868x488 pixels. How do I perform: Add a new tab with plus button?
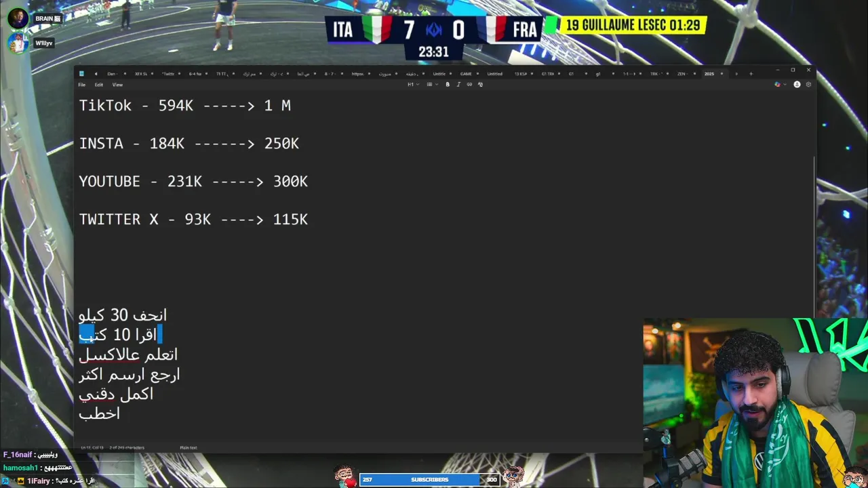tap(751, 73)
